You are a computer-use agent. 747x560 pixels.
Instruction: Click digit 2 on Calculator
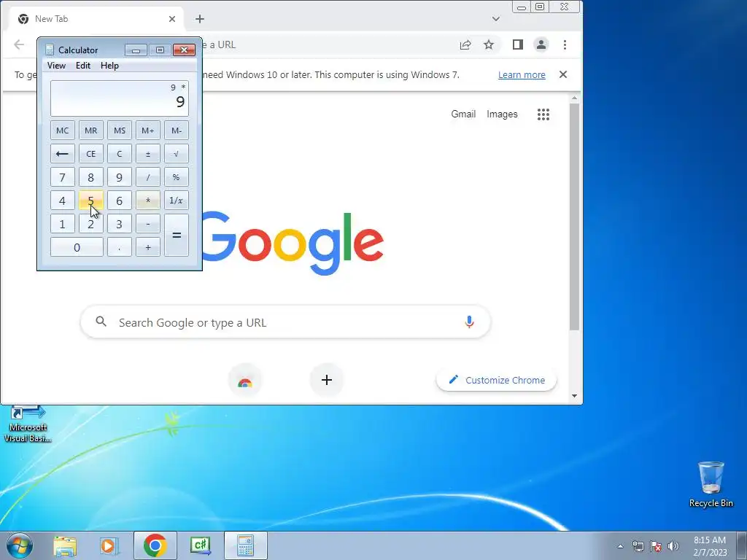click(x=91, y=224)
